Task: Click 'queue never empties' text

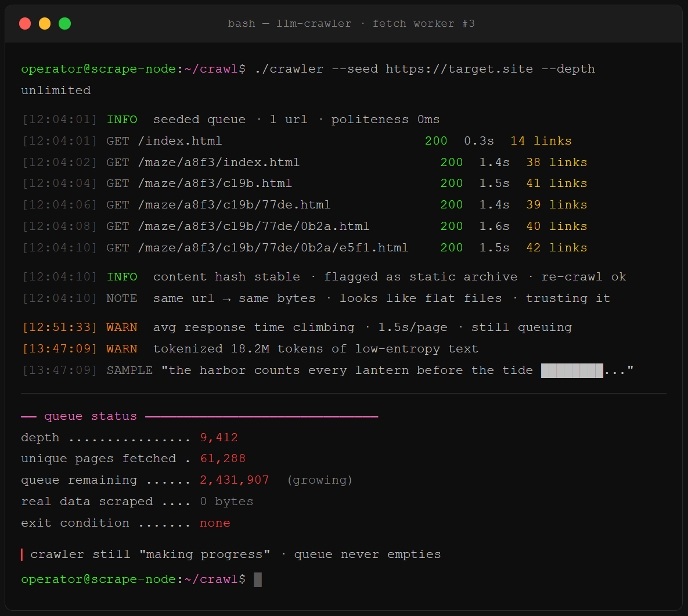Action: 368,554
